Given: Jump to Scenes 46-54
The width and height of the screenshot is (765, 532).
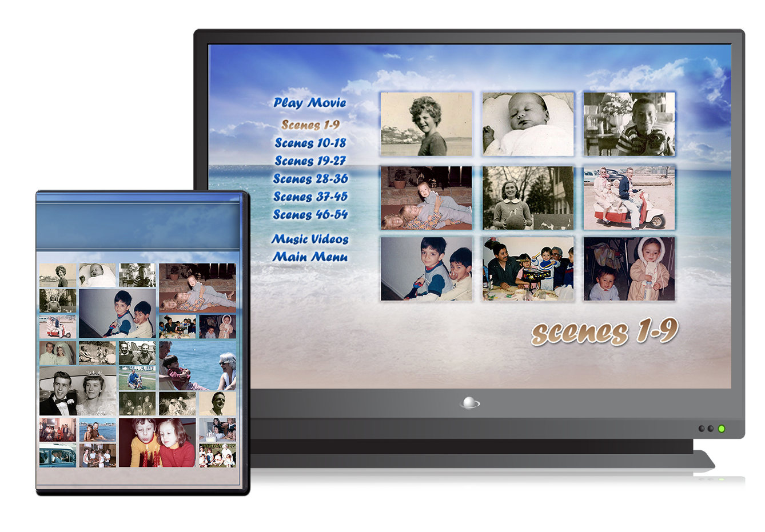Looking at the screenshot, I should click(310, 215).
